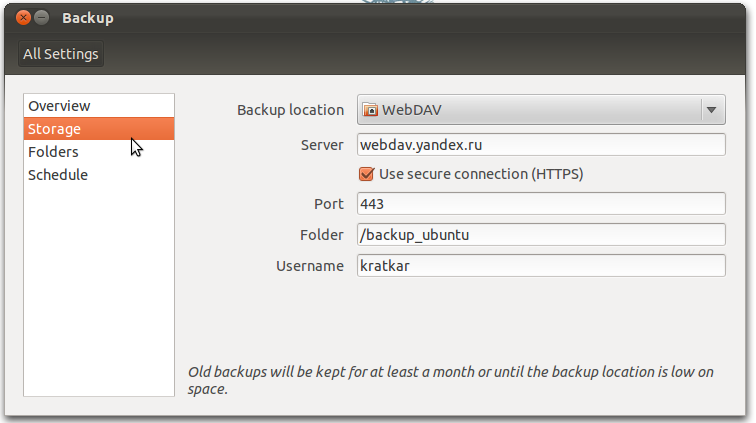This screenshot has height=423, width=756.
Task: Toggle the secure connection (HTTPS) checkbox
Action: [367, 174]
